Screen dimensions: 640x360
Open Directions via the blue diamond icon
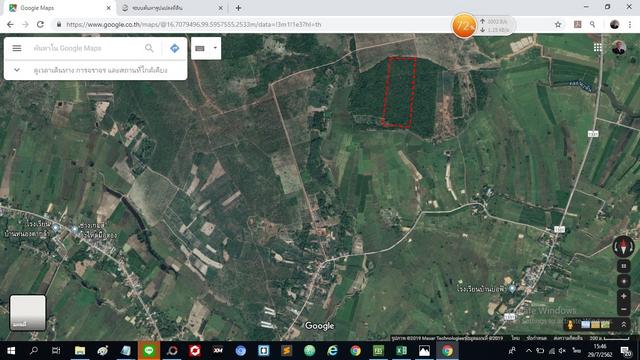(175, 48)
